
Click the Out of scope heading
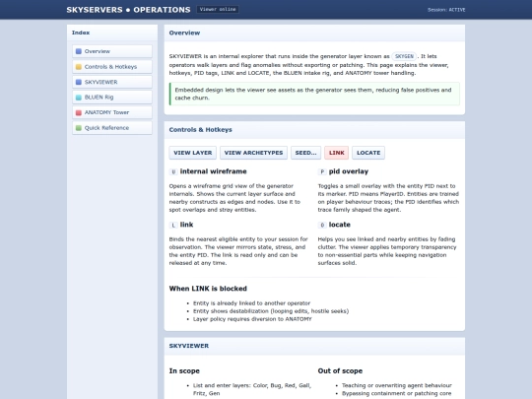(x=340, y=370)
